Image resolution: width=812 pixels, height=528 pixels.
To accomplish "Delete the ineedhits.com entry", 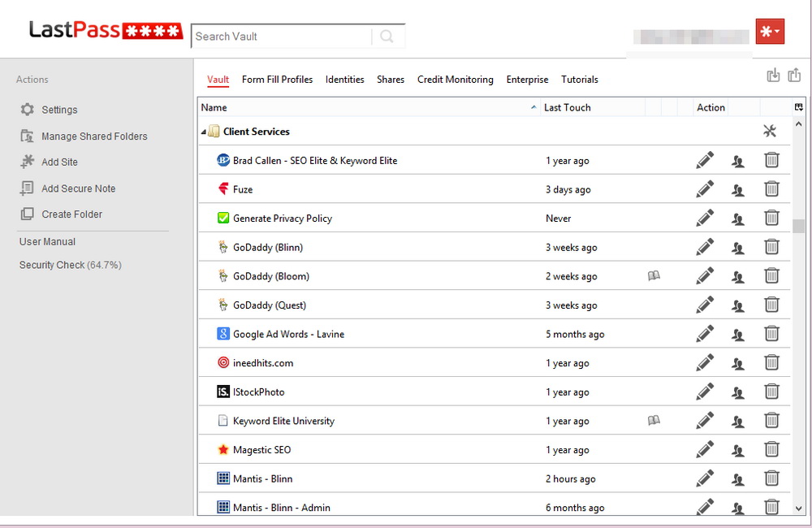I will click(771, 363).
